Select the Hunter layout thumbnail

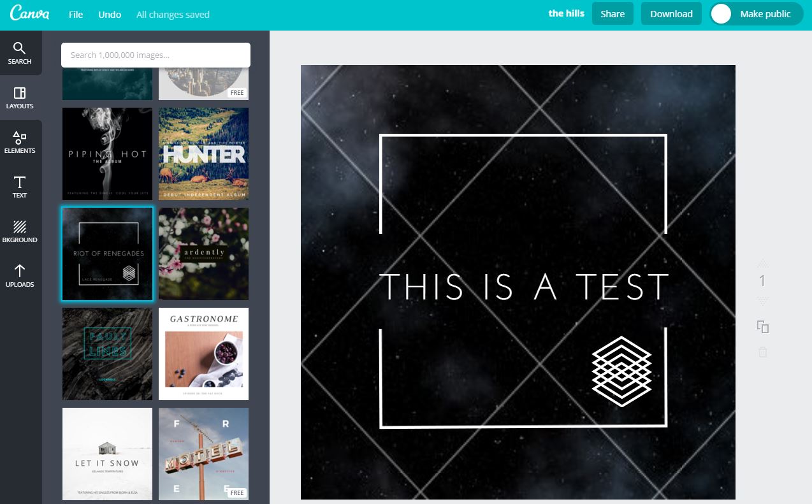click(x=203, y=154)
